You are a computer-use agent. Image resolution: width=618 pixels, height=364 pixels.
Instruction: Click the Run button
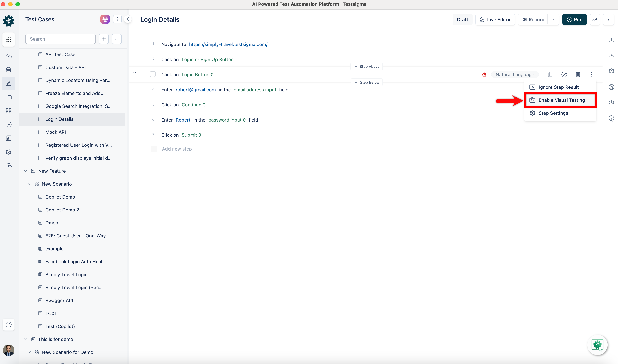[574, 19]
